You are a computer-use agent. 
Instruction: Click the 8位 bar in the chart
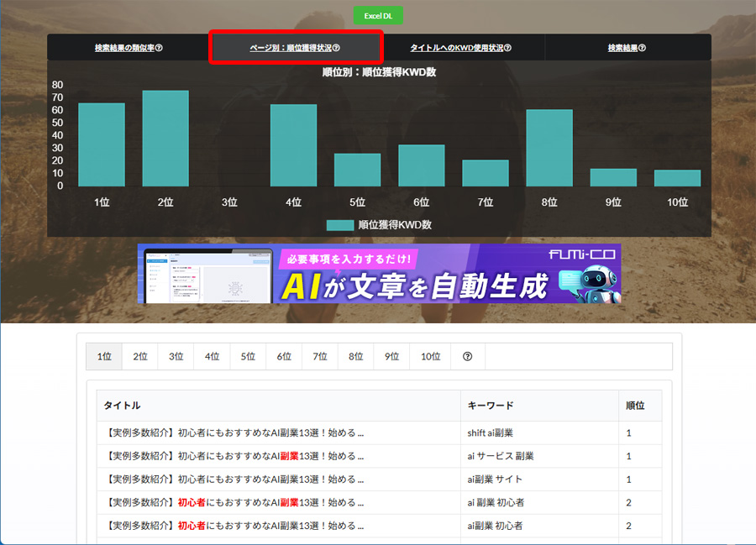pos(549,148)
